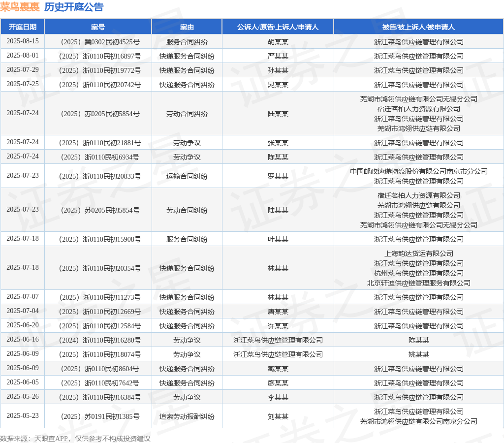Select case number (2024)浙0110民初16280号
The height and width of the screenshot is (443, 504).
(x=100, y=340)
